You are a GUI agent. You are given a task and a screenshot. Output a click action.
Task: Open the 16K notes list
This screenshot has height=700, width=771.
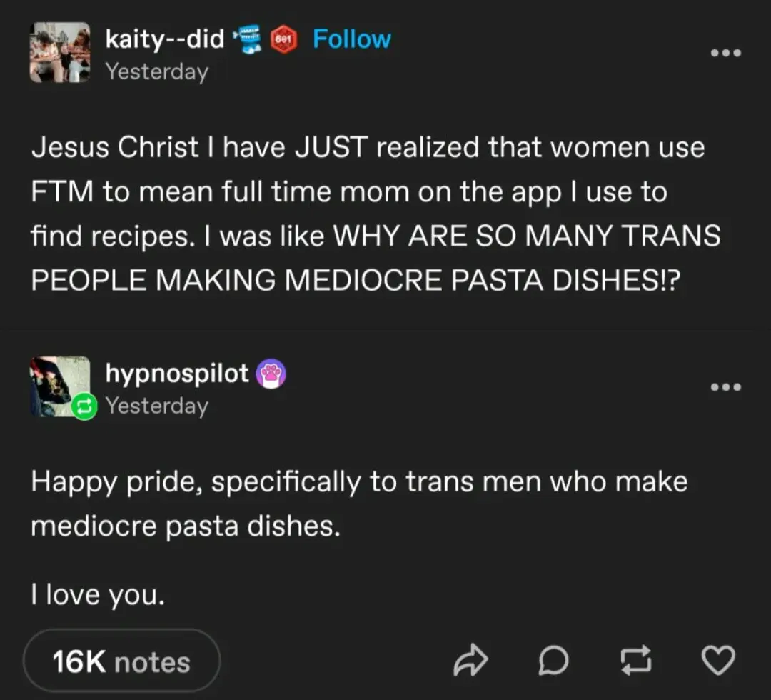[x=121, y=662]
